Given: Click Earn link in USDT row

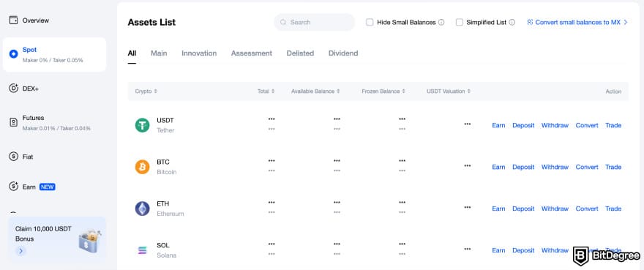Looking at the screenshot, I should (x=498, y=125).
